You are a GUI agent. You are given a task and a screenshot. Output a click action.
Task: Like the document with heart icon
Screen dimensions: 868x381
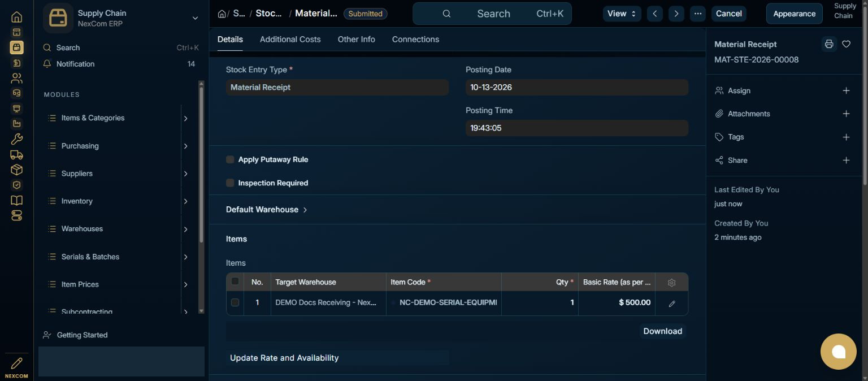click(x=846, y=44)
